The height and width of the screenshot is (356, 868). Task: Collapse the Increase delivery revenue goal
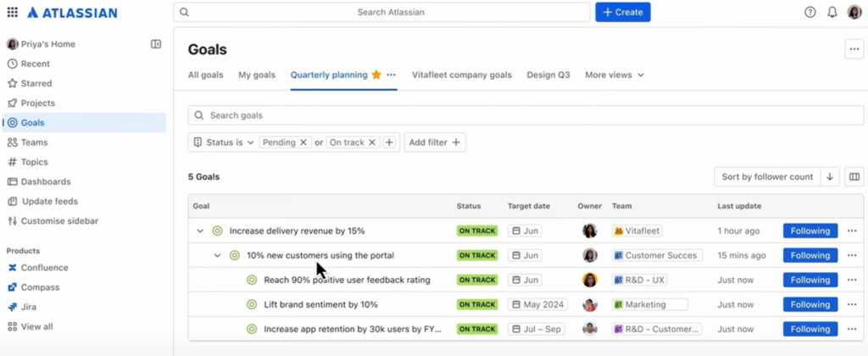point(201,231)
